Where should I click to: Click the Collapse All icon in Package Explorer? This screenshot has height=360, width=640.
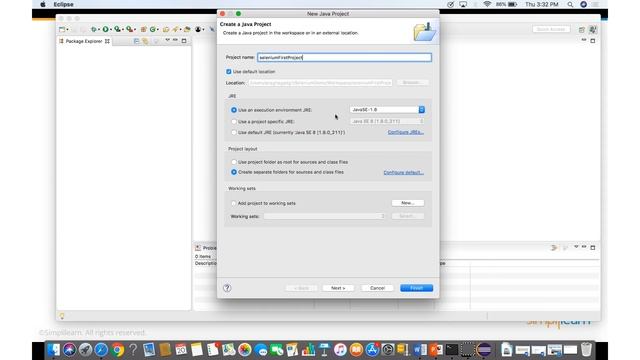[136, 41]
